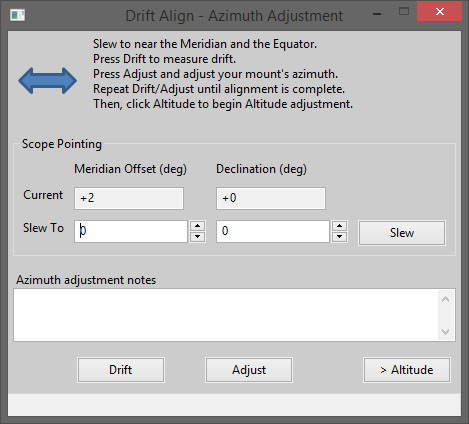469x424 pixels.
Task: Click the Adjust button
Action: pos(249,370)
